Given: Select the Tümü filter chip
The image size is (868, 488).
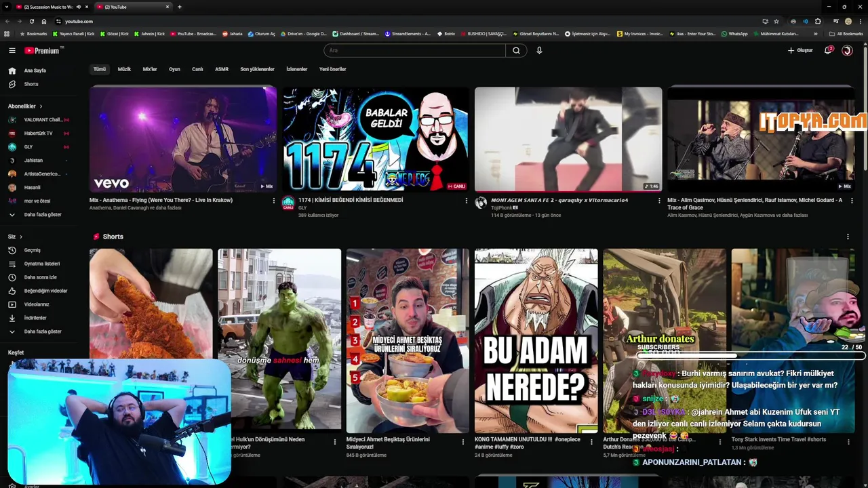Looking at the screenshot, I should (x=100, y=69).
